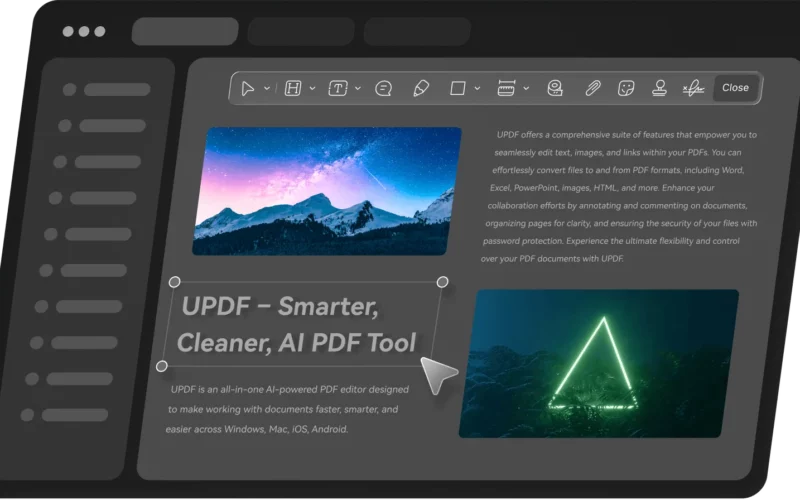Screen dimensions: 800x500
Task: Click the snowy mountain night sky image
Action: coord(328,190)
